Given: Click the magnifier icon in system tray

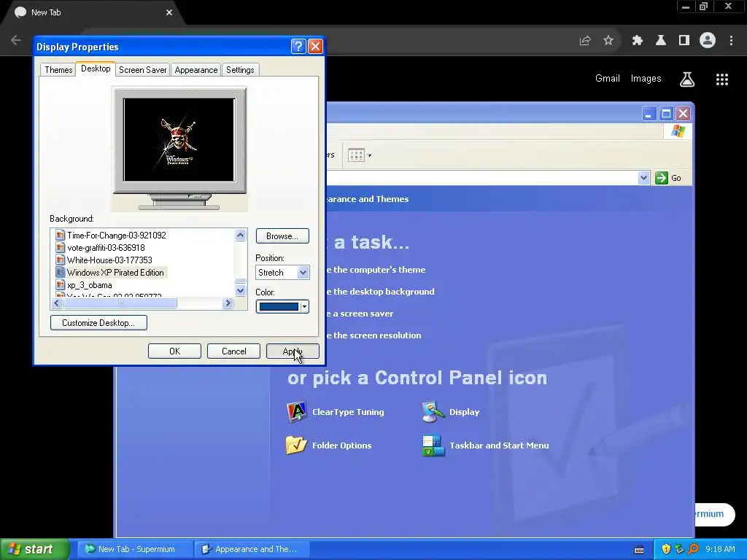Looking at the screenshot, I should pyautogui.click(x=693, y=549).
